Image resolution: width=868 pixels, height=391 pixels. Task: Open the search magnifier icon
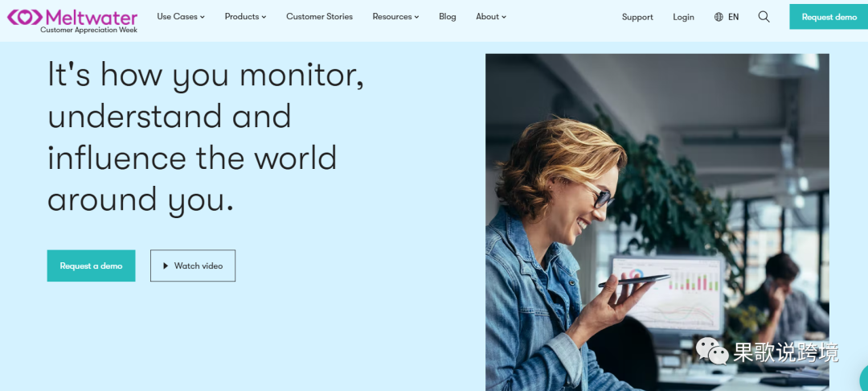coord(764,17)
